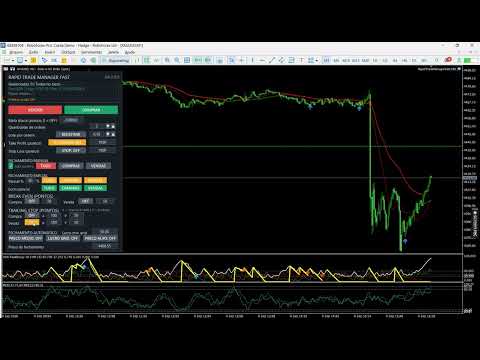
Task: Click orange TUDO partial close button
Action: [x=49, y=180]
